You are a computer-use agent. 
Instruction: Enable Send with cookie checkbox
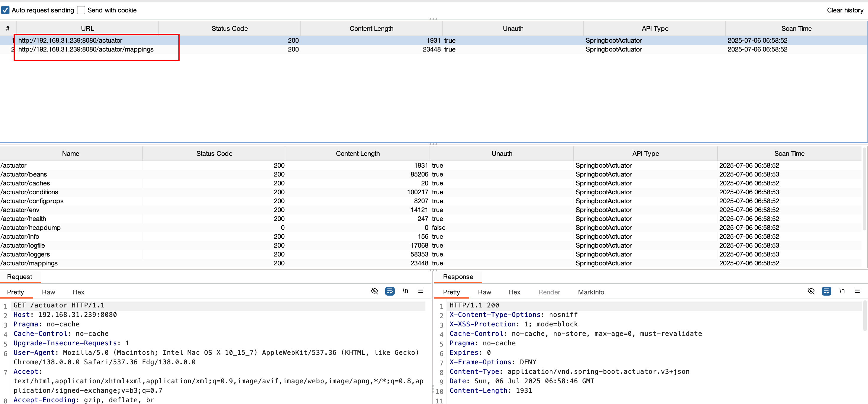pyautogui.click(x=81, y=10)
